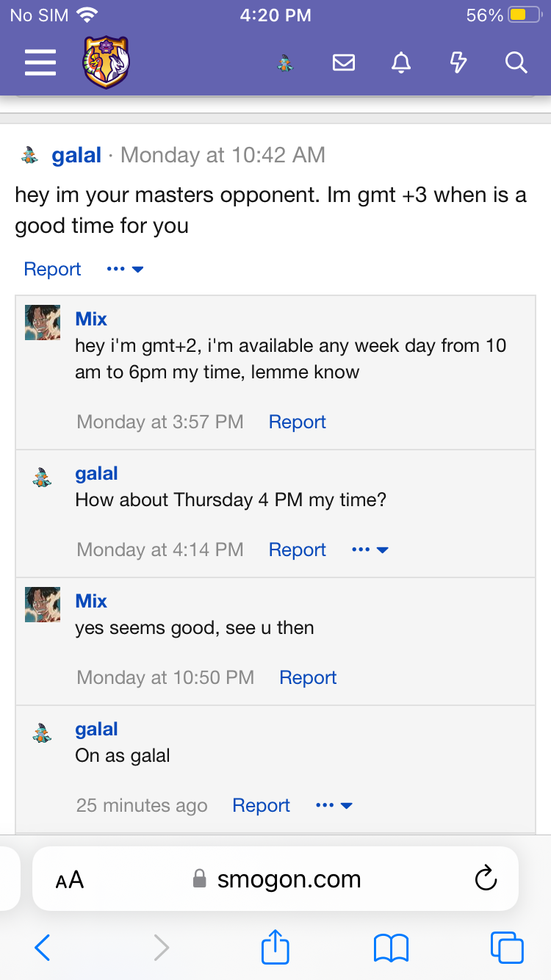
Task: Tap the lightning bolt What's New icon
Action: click(458, 63)
